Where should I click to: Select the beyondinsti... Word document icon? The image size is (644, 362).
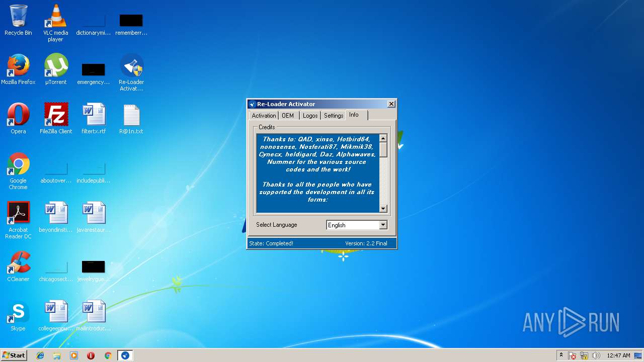coord(56,217)
